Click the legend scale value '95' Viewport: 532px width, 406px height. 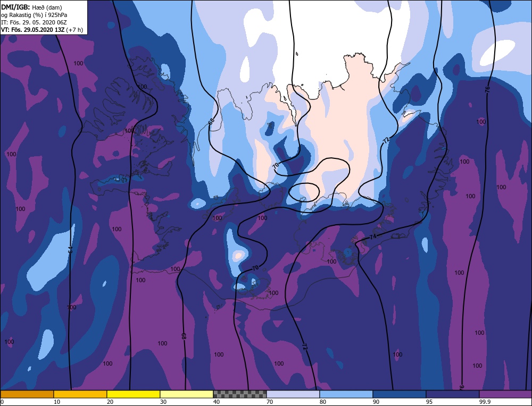(429, 402)
